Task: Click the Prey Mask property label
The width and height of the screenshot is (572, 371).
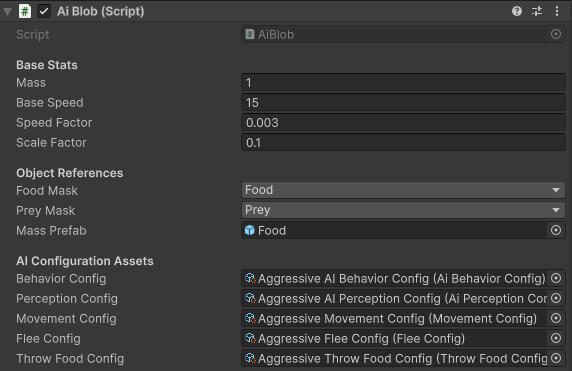Action: (x=46, y=211)
